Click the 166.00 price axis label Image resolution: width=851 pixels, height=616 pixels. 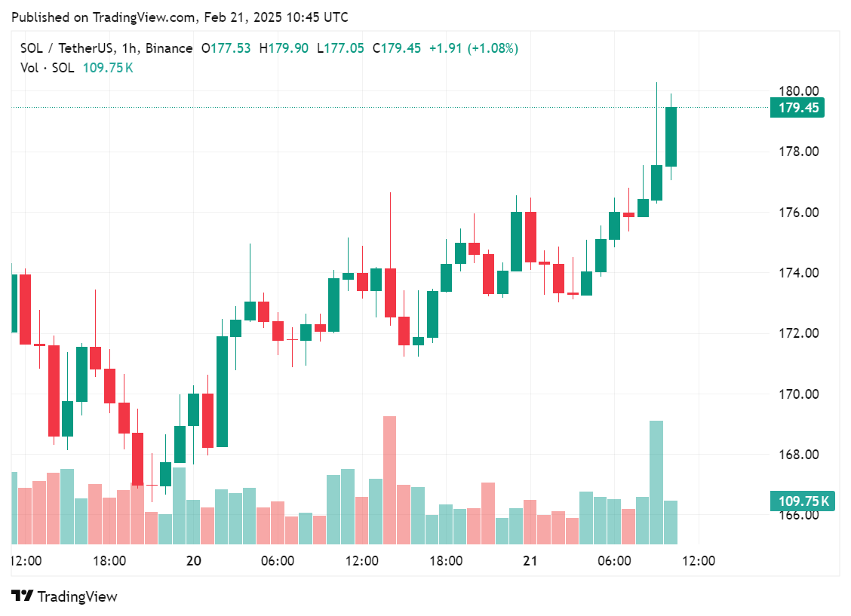point(798,515)
